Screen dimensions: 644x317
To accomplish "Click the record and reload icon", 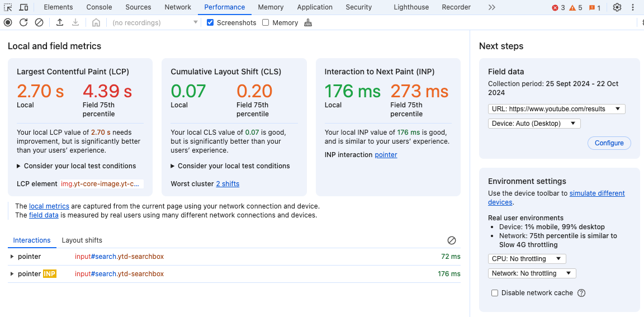I will tap(23, 22).
